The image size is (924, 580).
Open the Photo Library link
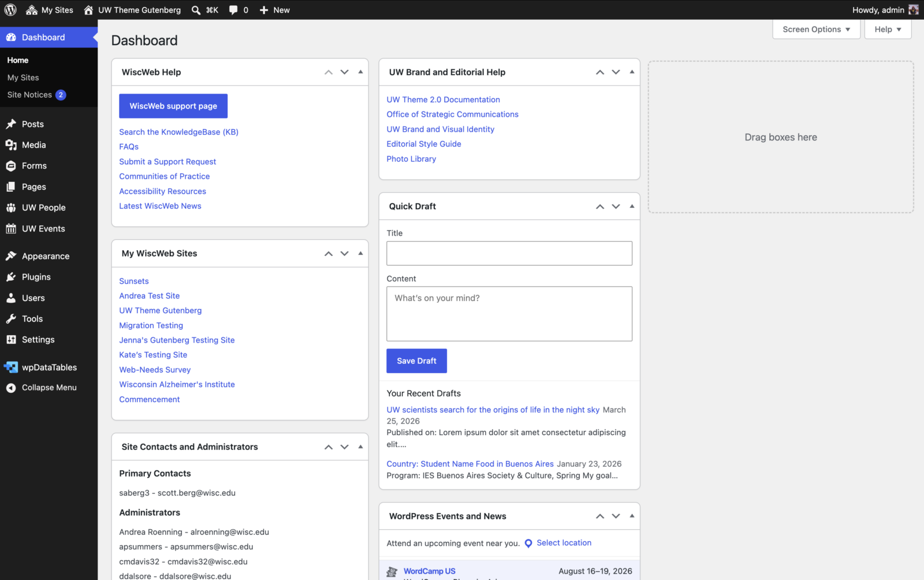coord(411,159)
